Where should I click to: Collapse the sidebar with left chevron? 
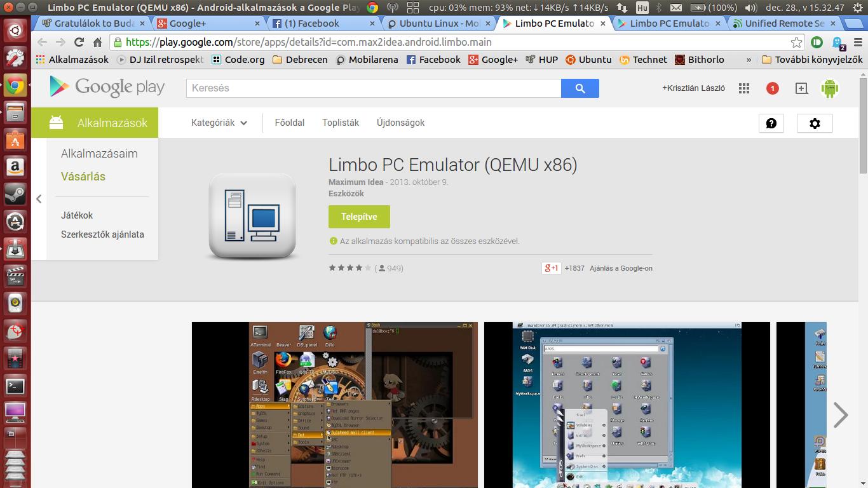tap(39, 199)
